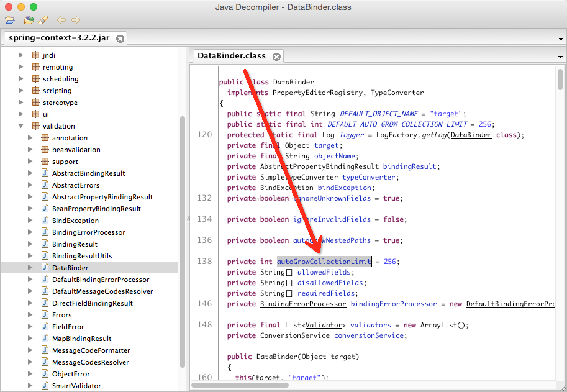Click the MapBindingResult class file icon
The height and width of the screenshot is (392, 567).
click(x=45, y=338)
